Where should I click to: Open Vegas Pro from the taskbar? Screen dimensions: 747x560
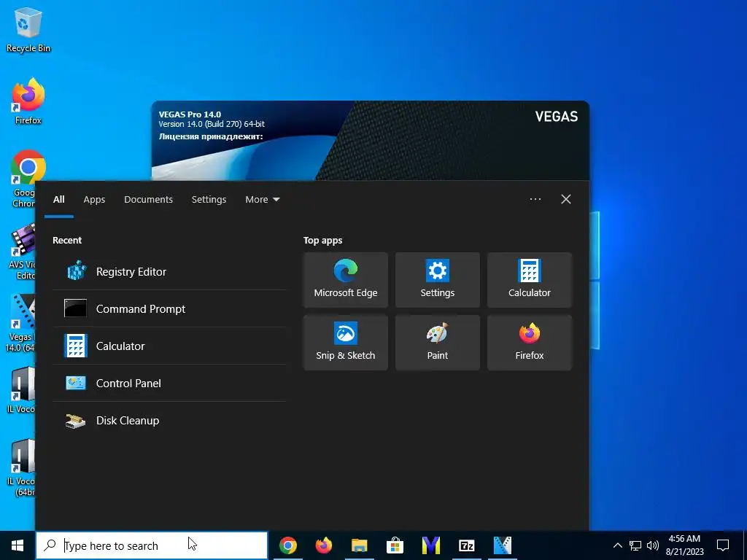[502, 545]
